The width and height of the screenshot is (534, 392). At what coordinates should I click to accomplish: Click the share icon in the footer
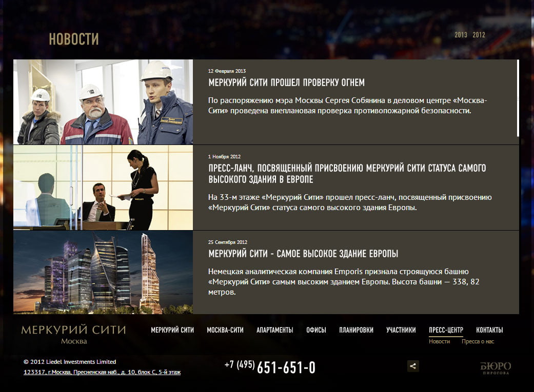pos(413,366)
